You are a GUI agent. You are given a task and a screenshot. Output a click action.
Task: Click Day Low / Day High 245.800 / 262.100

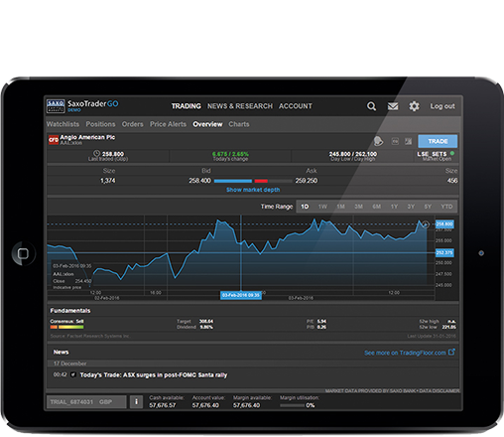353,154
